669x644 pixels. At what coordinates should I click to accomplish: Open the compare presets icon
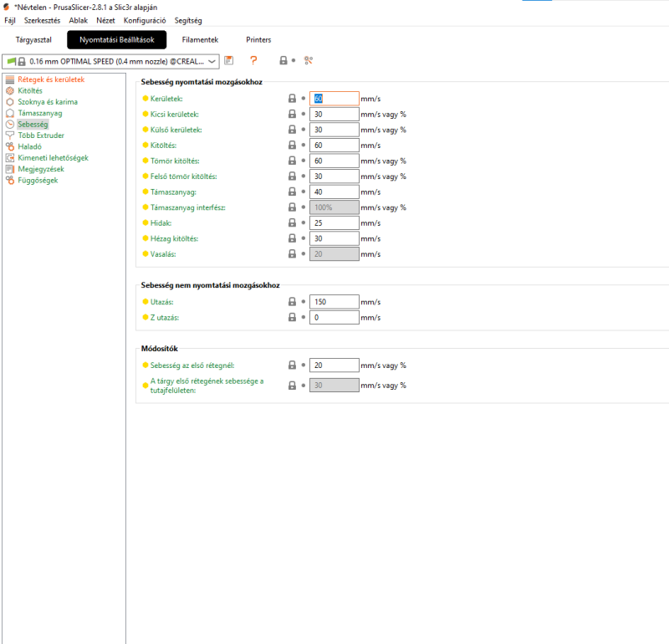click(x=309, y=60)
